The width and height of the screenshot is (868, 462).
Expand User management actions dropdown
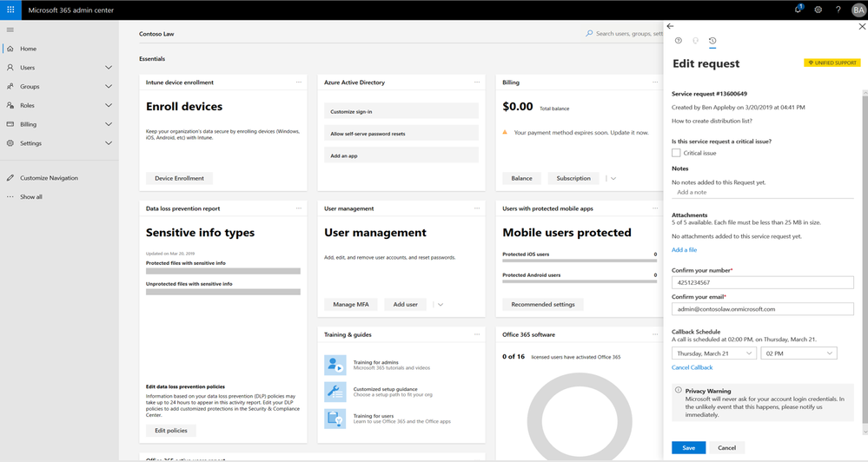coord(441,304)
